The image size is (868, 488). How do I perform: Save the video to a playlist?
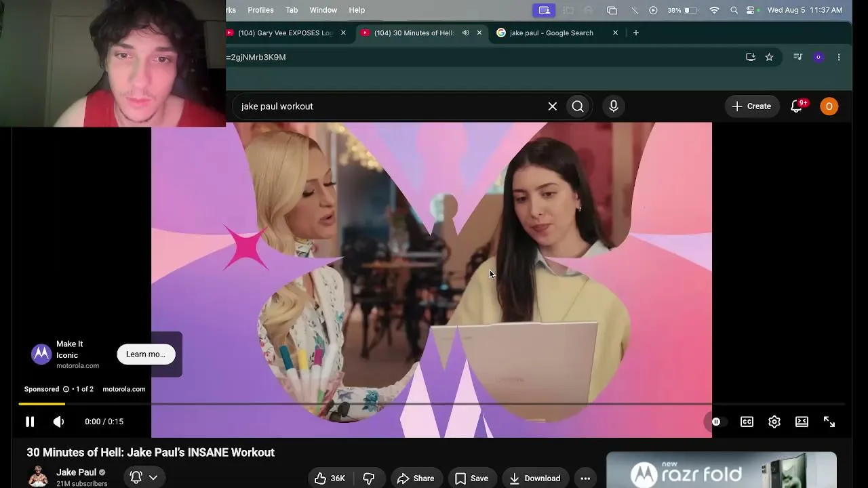(471, 479)
